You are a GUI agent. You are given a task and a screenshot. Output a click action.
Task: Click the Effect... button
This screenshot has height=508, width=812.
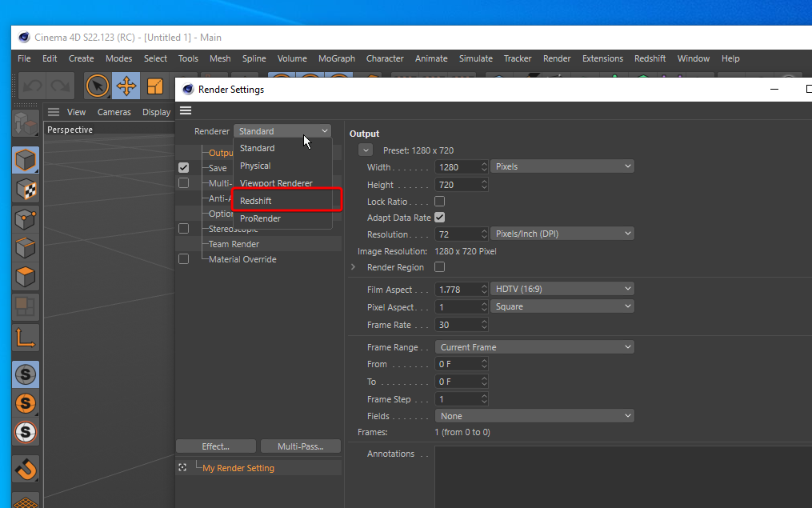(x=216, y=446)
